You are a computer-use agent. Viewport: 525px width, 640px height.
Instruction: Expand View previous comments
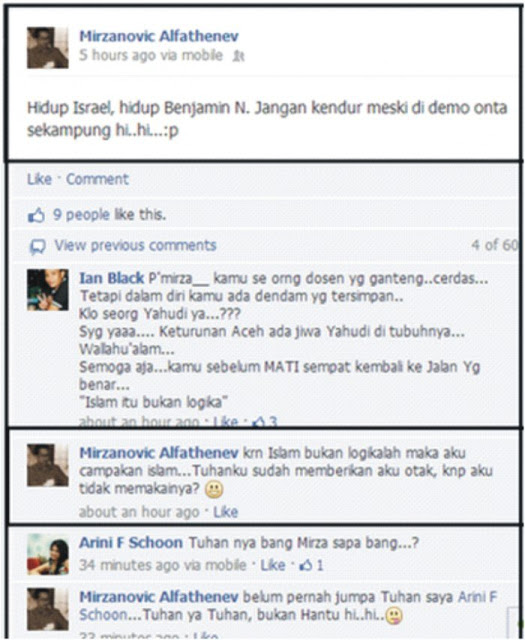pyautogui.click(x=135, y=245)
